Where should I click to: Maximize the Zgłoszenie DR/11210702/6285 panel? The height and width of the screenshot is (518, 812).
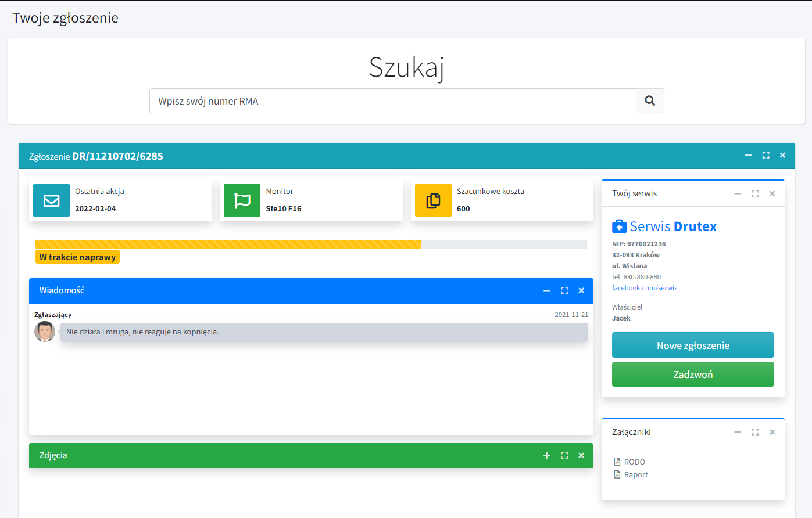pos(766,156)
